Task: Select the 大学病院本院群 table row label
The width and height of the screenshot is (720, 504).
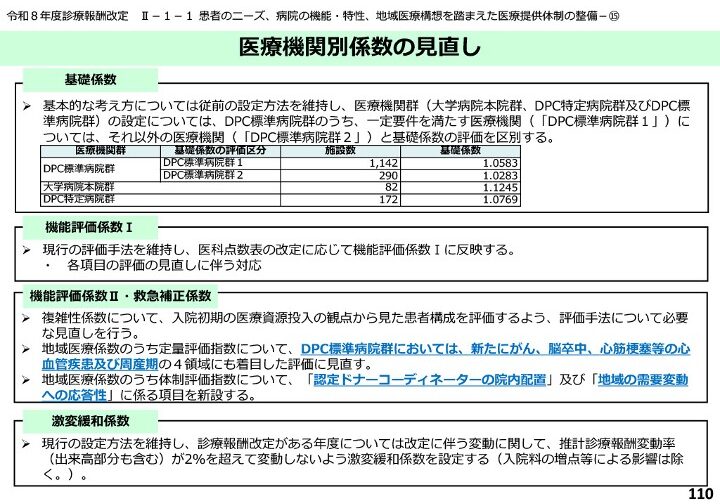Action: tap(81, 187)
